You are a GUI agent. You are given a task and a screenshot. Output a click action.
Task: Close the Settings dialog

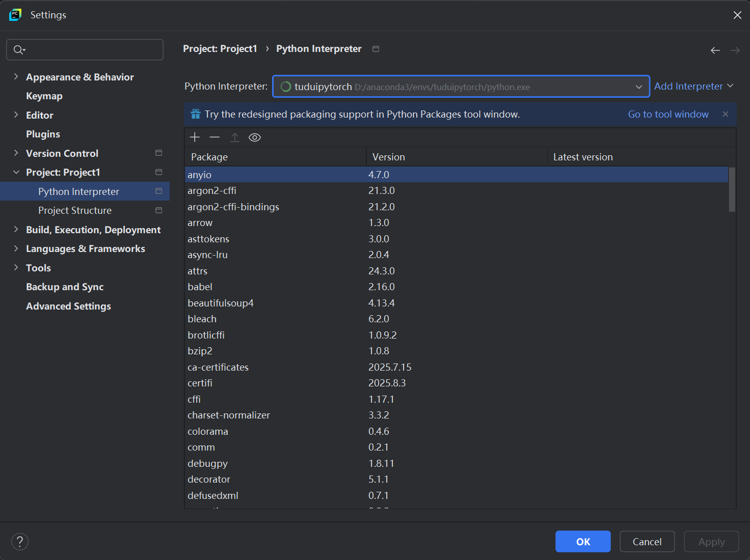pyautogui.click(x=737, y=15)
